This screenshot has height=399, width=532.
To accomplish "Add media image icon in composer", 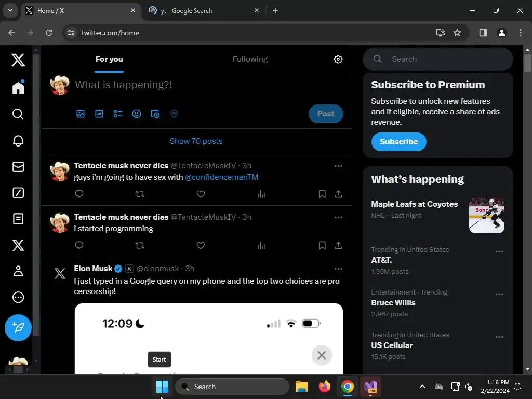I will click(81, 114).
